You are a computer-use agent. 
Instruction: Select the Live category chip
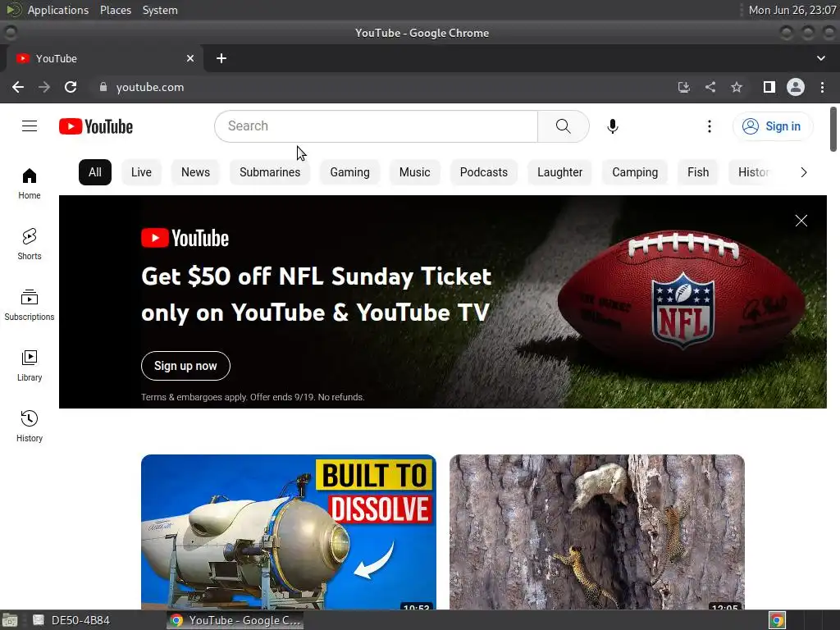tap(141, 172)
